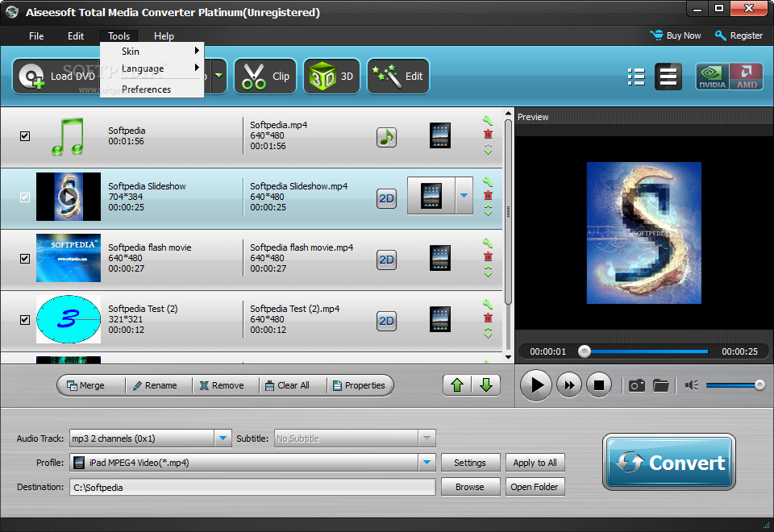The width and height of the screenshot is (774, 532).
Task: Click the Destination path input field
Action: click(x=252, y=487)
